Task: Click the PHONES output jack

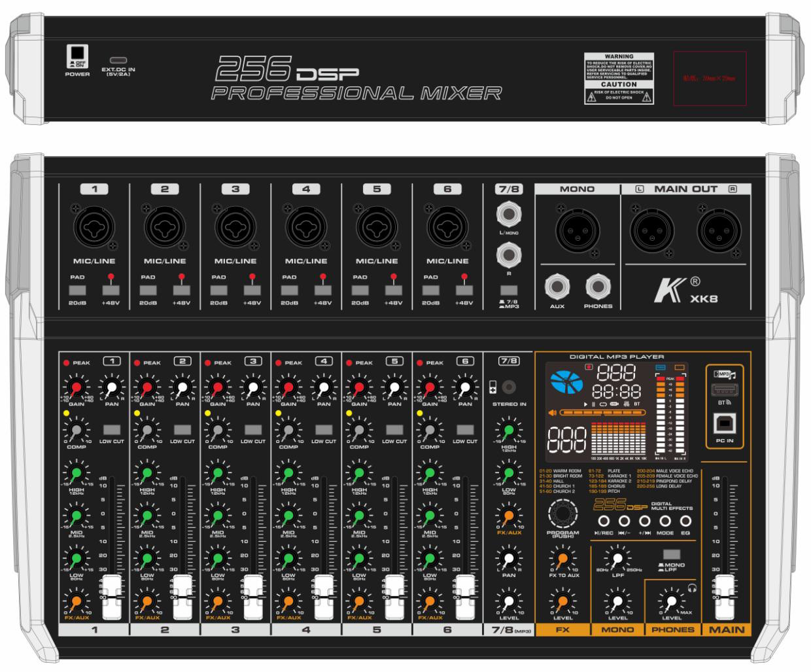Action: coord(598,287)
